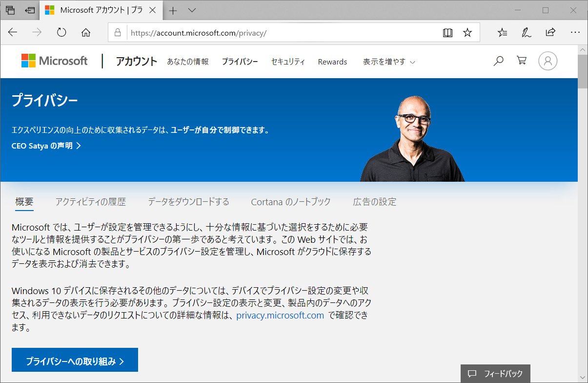588x383 pixels.
Task: Click the Add notes pen icon
Action: tap(526, 33)
